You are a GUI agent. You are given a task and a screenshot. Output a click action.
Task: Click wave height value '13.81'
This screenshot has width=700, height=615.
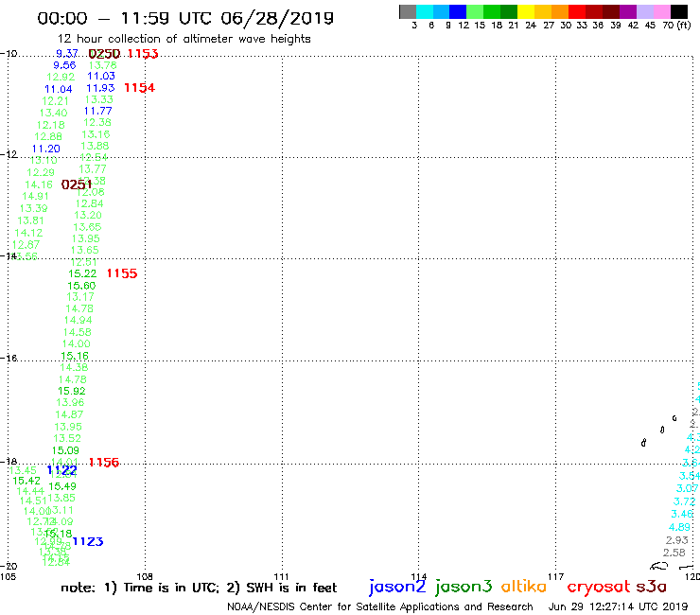point(31,220)
